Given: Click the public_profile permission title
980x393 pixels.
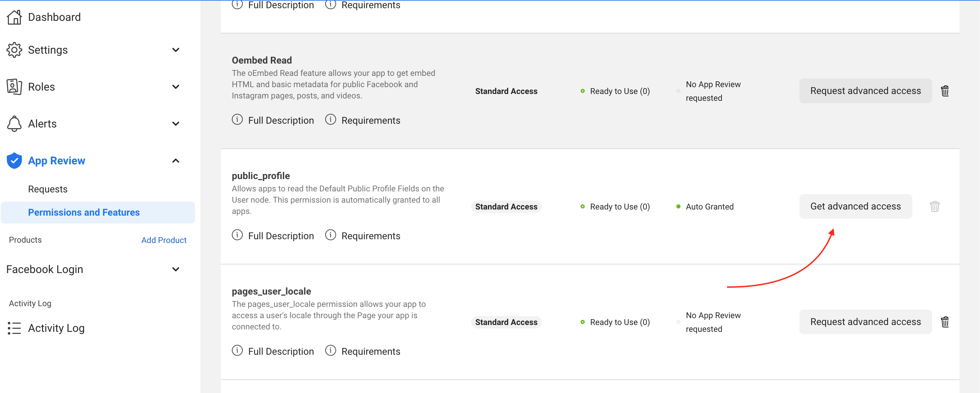Looking at the screenshot, I should (x=261, y=176).
